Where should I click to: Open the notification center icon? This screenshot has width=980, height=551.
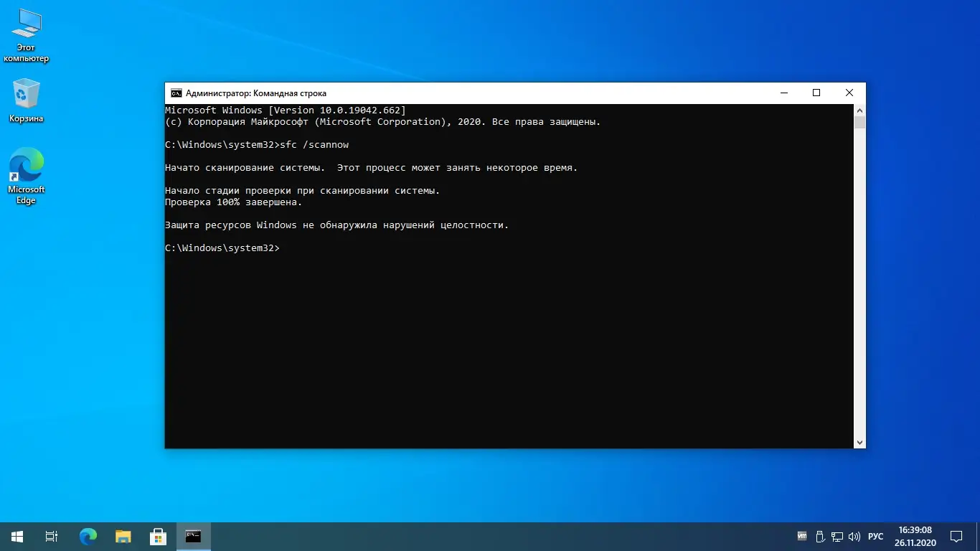pyautogui.click(x=956, y=536)
